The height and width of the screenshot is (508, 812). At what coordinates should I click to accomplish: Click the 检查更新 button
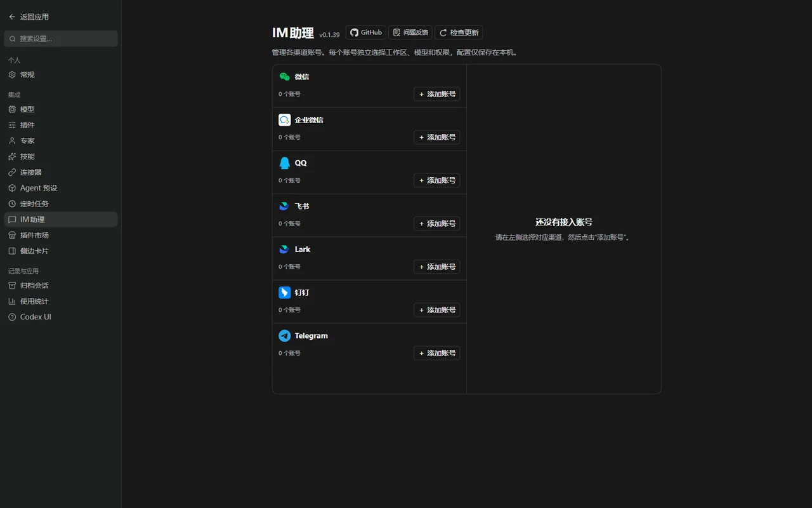point(459,32)
